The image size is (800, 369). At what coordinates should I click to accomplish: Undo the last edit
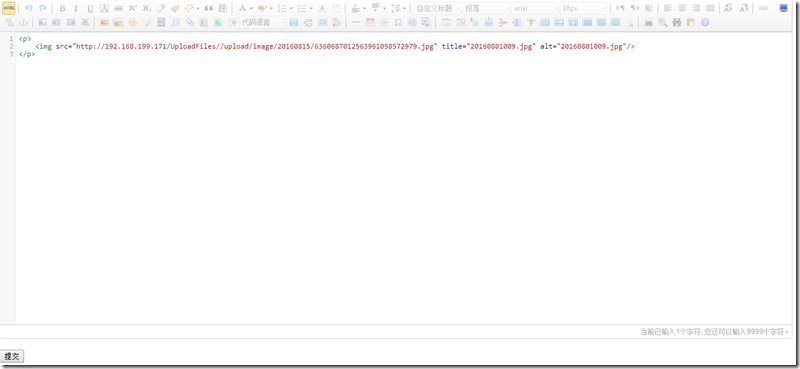coord(29,8)
